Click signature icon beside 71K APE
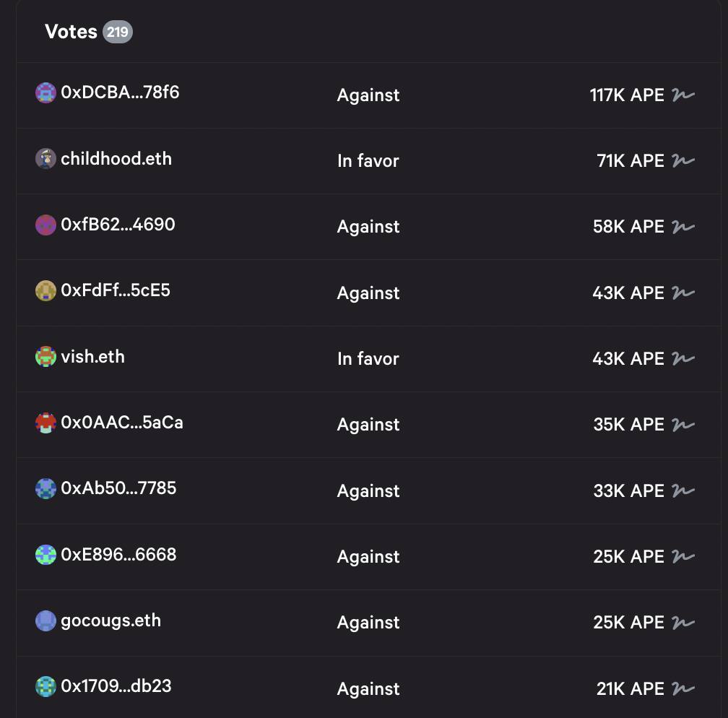 682,160
